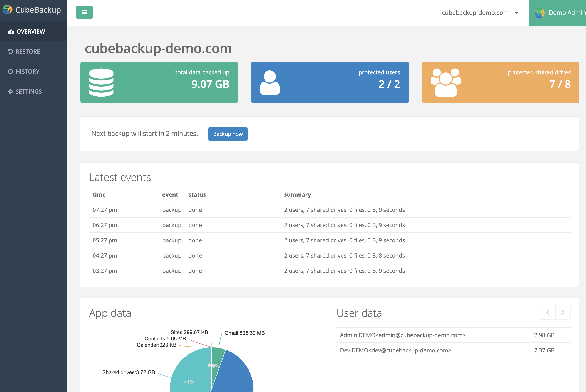This screenshot has width=586, height=392.
Task: Click the Demo Admin avatar icon
Action: coord(539,13)
